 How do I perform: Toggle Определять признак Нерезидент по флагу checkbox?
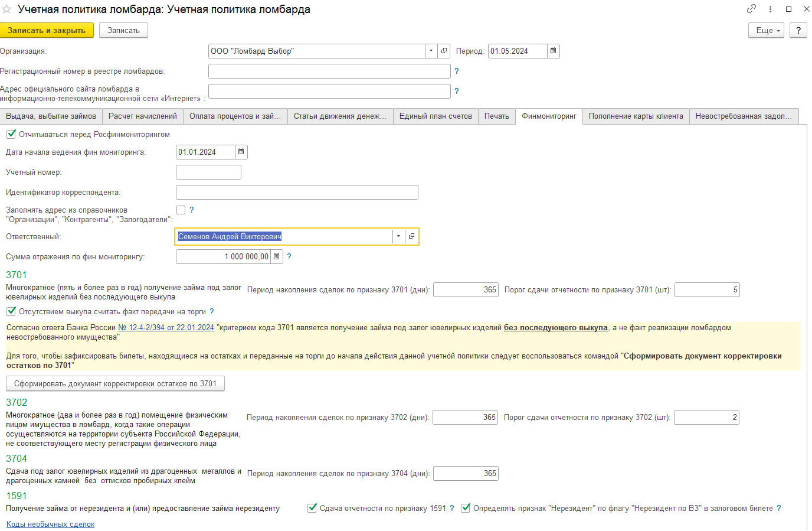coord(466,508)
